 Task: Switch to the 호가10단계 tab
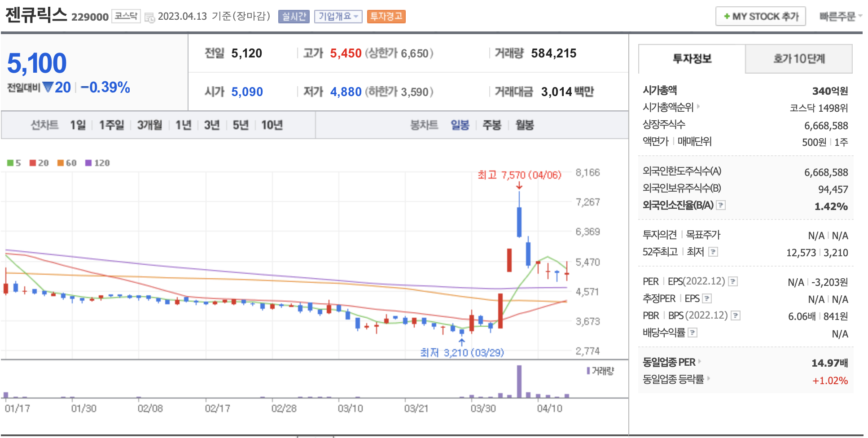click(798, 59)
